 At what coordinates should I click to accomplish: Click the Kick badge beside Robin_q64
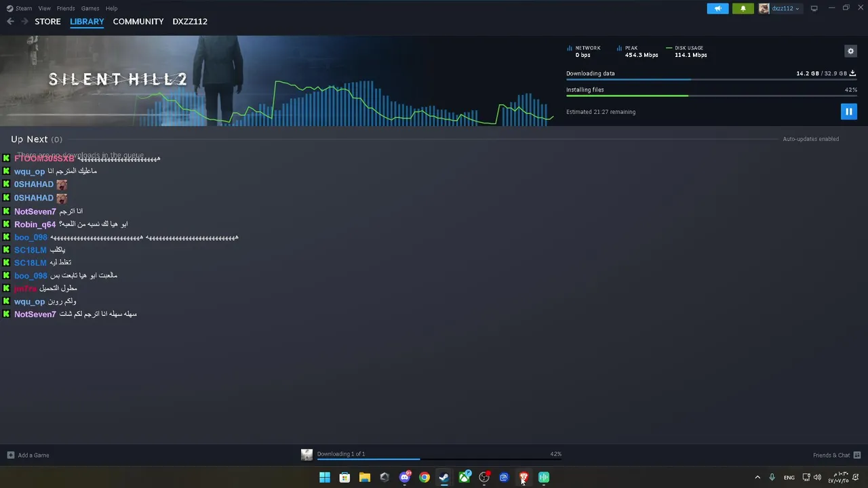[6, 224]
